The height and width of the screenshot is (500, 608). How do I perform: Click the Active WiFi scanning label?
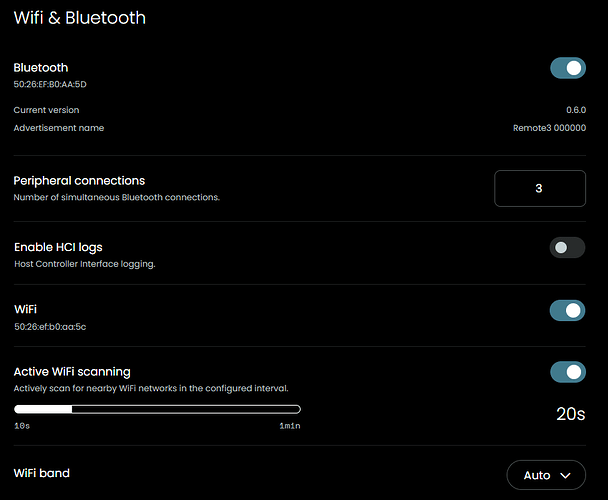pos(72,372)
